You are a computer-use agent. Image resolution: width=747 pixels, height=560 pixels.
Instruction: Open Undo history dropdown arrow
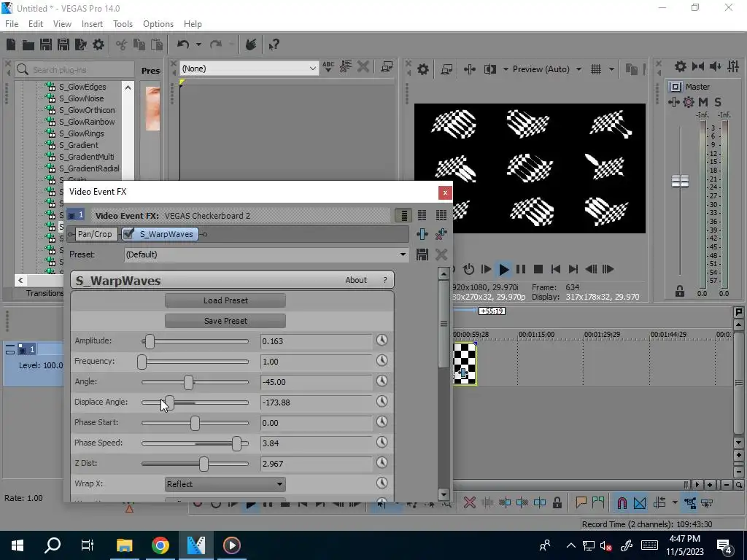pos(198,44)
